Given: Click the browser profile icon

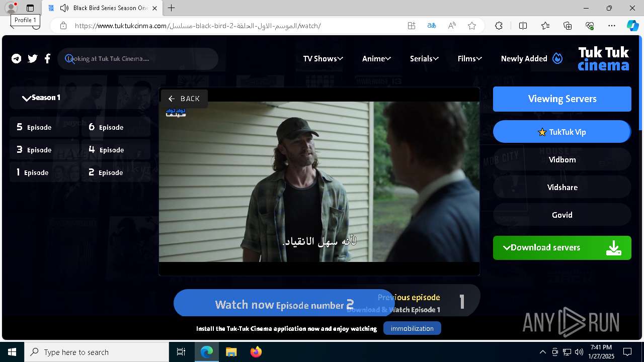Looking at the screenshot, I should point(11,8).
